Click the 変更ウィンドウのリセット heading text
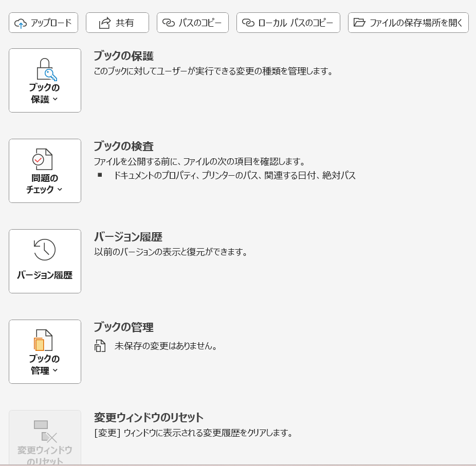The width and height of the screenshot is (476, 466). click(x=149, y=417)
